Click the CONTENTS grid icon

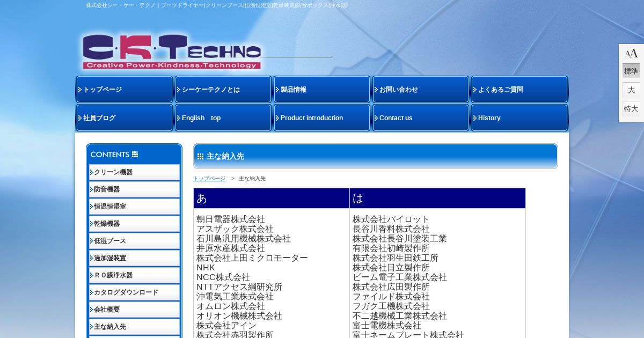tap(135, 155)
